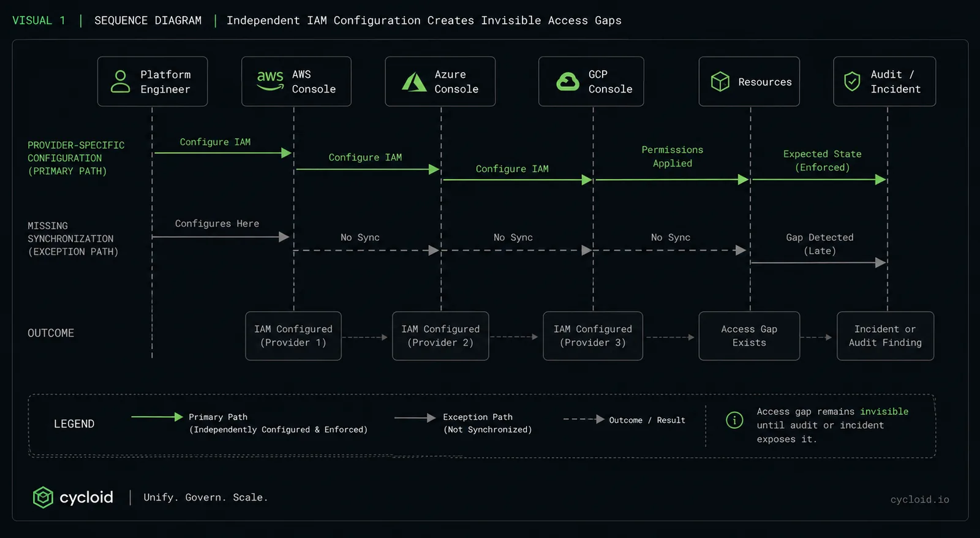
Task: Click the Platform Engineer person icon
Action: point(120,81)
